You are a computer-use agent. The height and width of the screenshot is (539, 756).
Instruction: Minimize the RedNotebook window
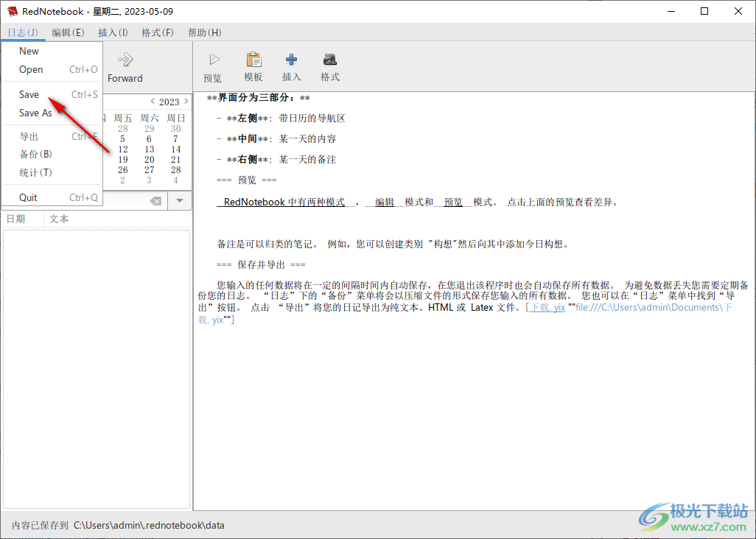671,11
